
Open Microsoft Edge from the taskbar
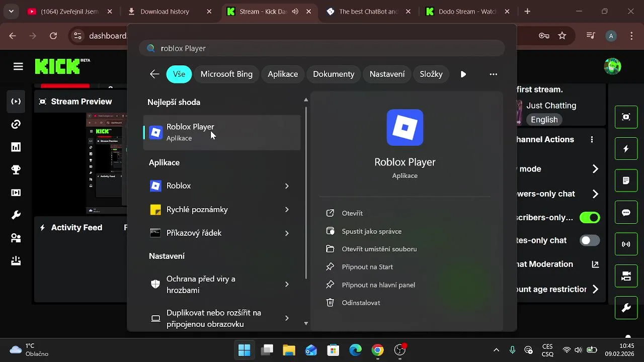[x=355, y=350]
